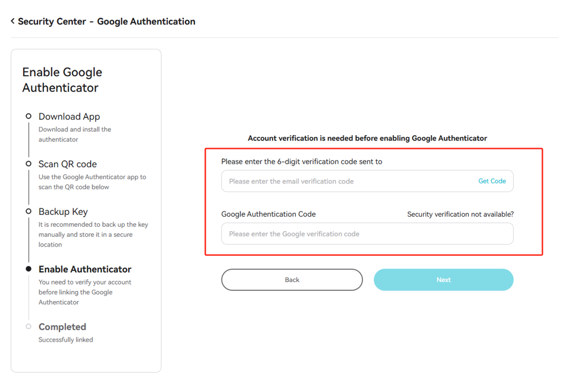Click Get Code in email field
The height and width of the screenshot is (378, 588).
pos(492,181)
